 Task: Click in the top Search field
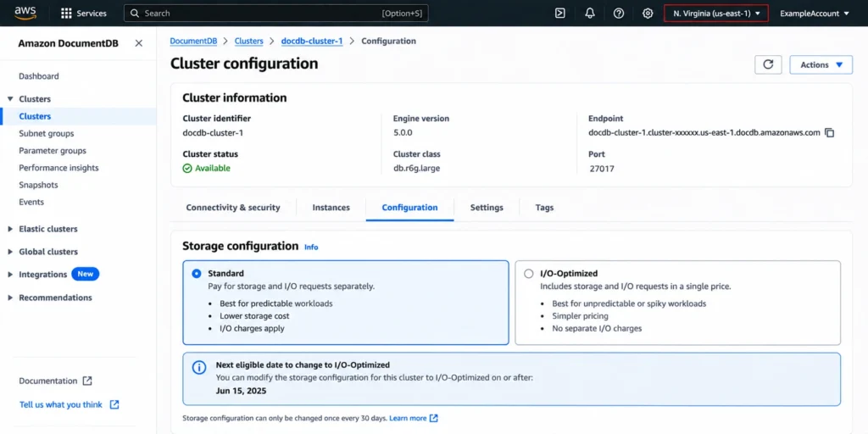tap(275, 14)
